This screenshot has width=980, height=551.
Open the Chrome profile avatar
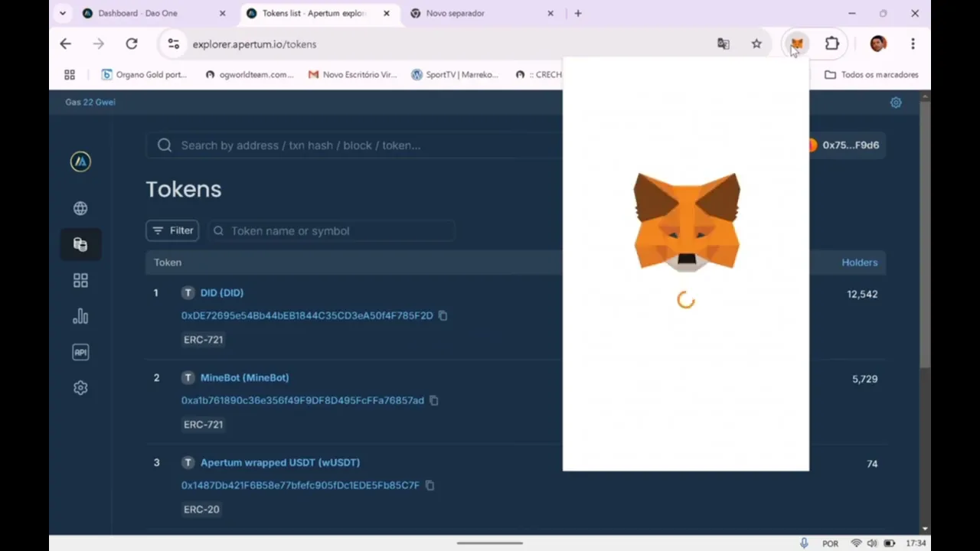pos(878,44)
